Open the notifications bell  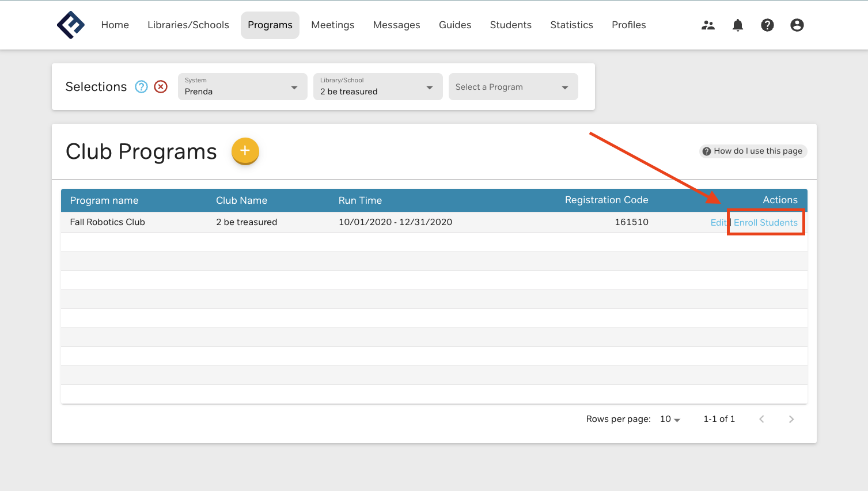tap(738, 25)
